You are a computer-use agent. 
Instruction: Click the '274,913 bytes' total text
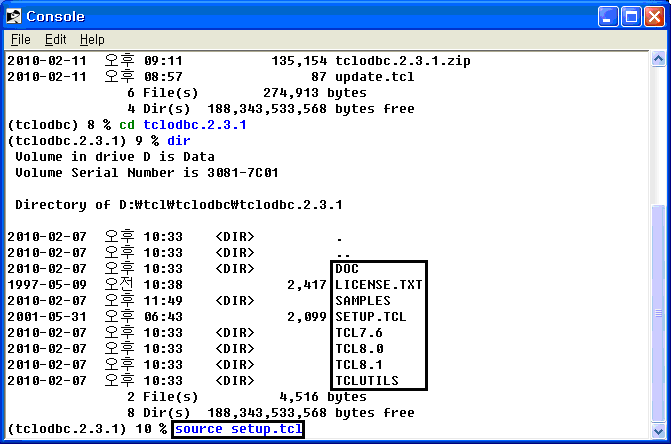tap(315, 93)
